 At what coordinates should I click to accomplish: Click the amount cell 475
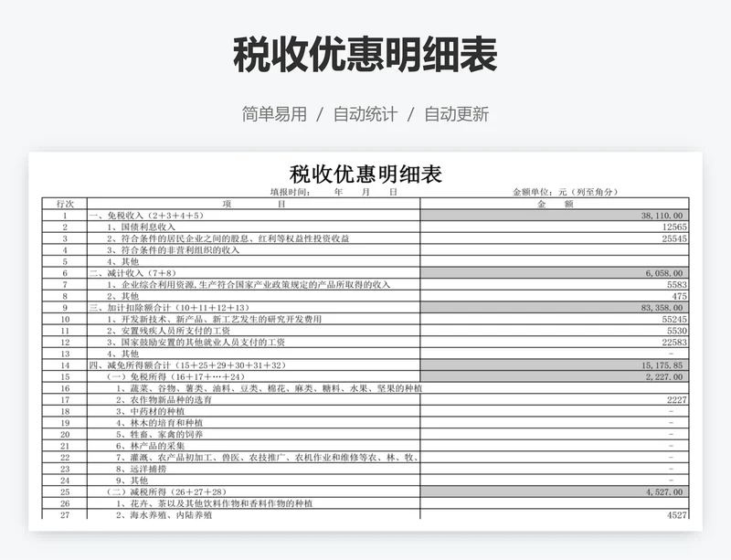coord(555,296)
